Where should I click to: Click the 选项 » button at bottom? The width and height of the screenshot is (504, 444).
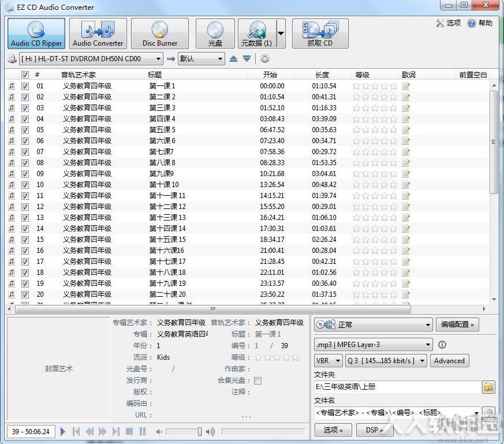click(333, 430)
